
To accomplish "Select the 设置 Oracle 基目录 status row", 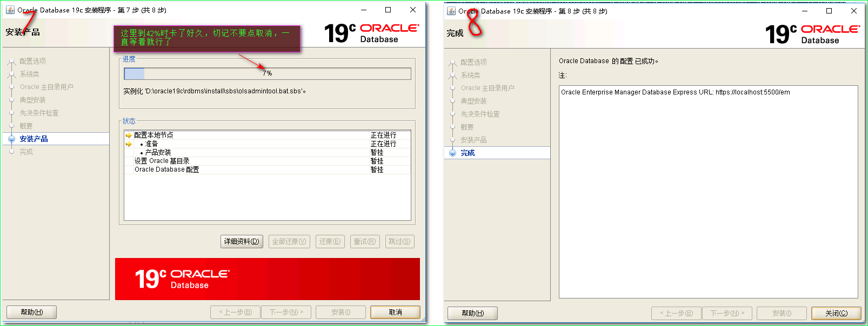I will click(x=268, y=161).
